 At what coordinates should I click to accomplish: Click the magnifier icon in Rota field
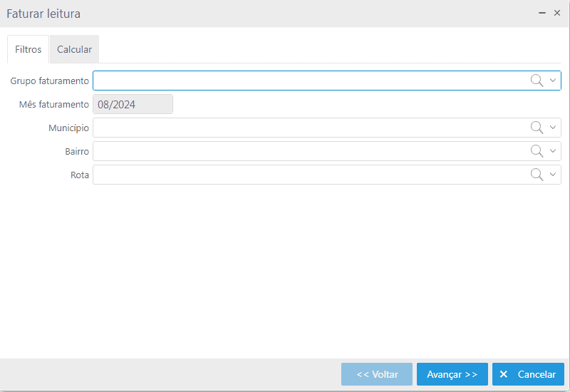(x=537, y=175)
